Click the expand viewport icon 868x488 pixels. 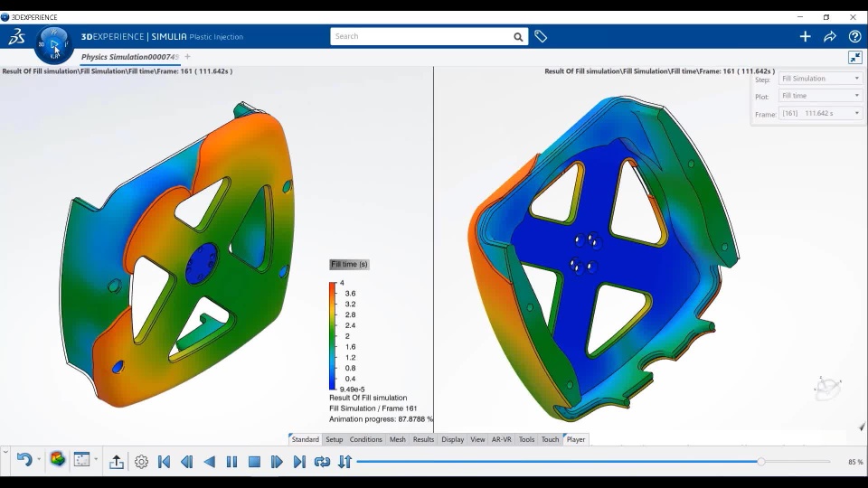point(854,57)
